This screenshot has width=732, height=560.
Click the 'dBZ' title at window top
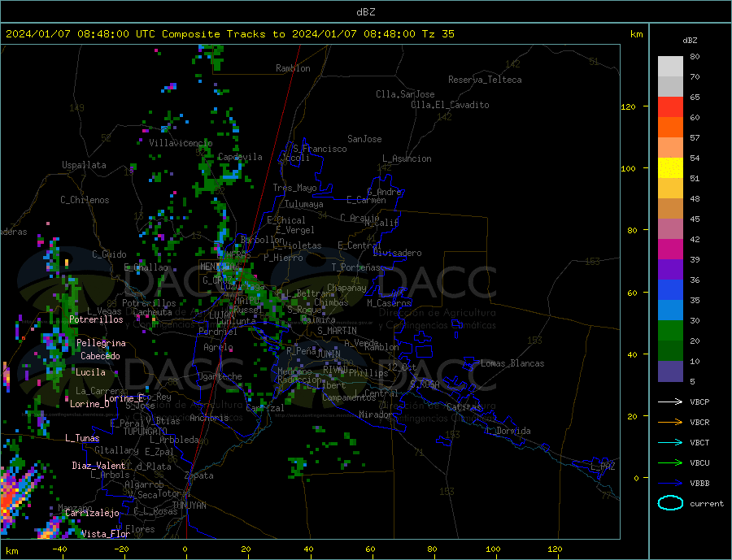pos(365,12)
